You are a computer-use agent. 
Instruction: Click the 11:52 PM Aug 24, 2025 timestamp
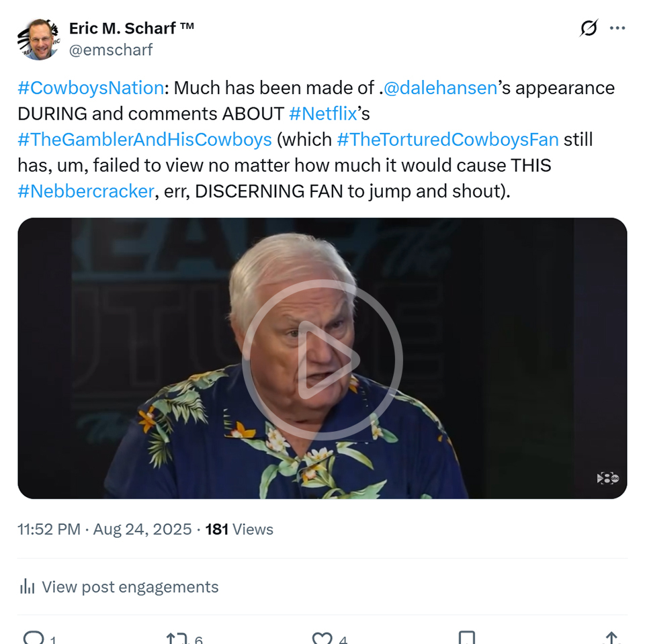click(x=105, y=529)
